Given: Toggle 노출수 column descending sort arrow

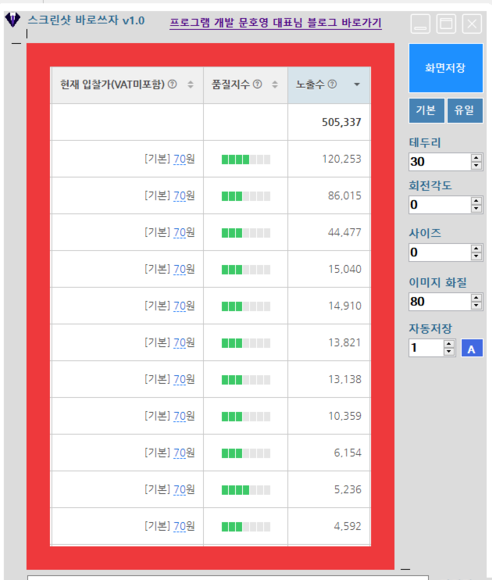Looking at the screenshot, I should 357,85.
